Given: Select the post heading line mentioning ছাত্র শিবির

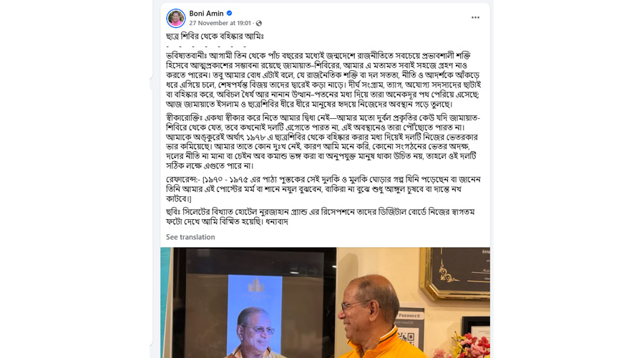Looking at the screenshot, I should click(215, 37).
